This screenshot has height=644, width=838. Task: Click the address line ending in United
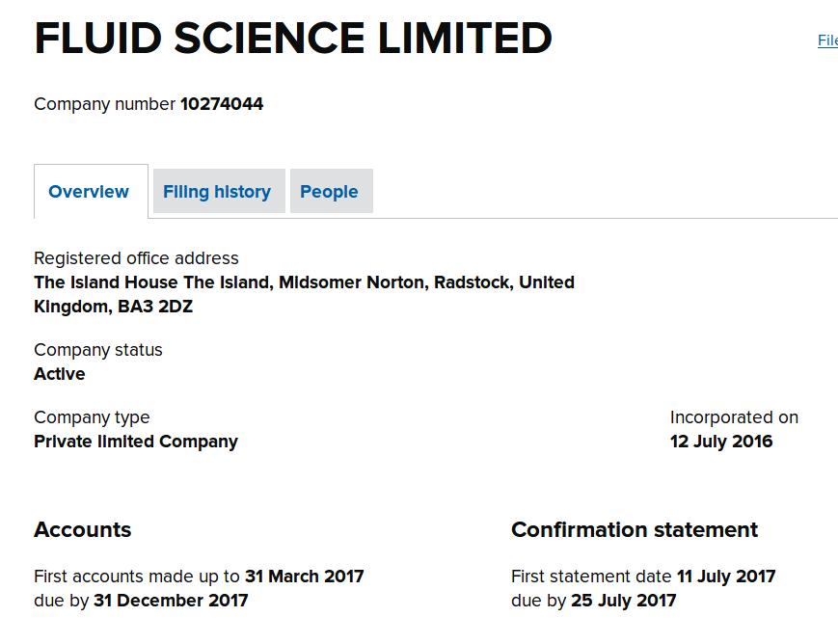coord(304,282)
